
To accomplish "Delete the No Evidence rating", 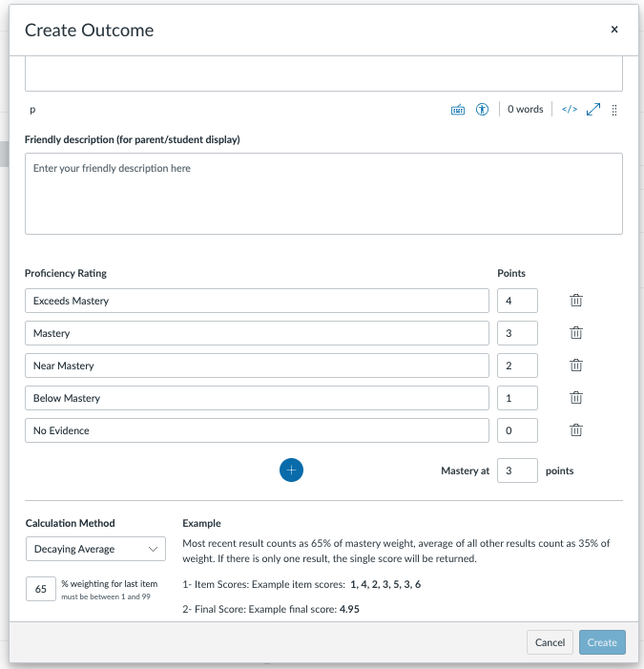I will click(x=575, y=430).
